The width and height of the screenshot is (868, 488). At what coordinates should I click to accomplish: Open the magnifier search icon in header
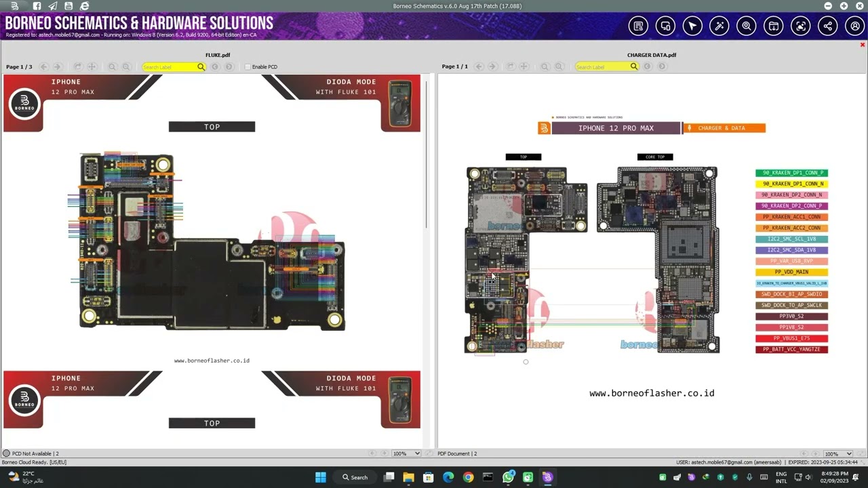(x=747, y=26)
